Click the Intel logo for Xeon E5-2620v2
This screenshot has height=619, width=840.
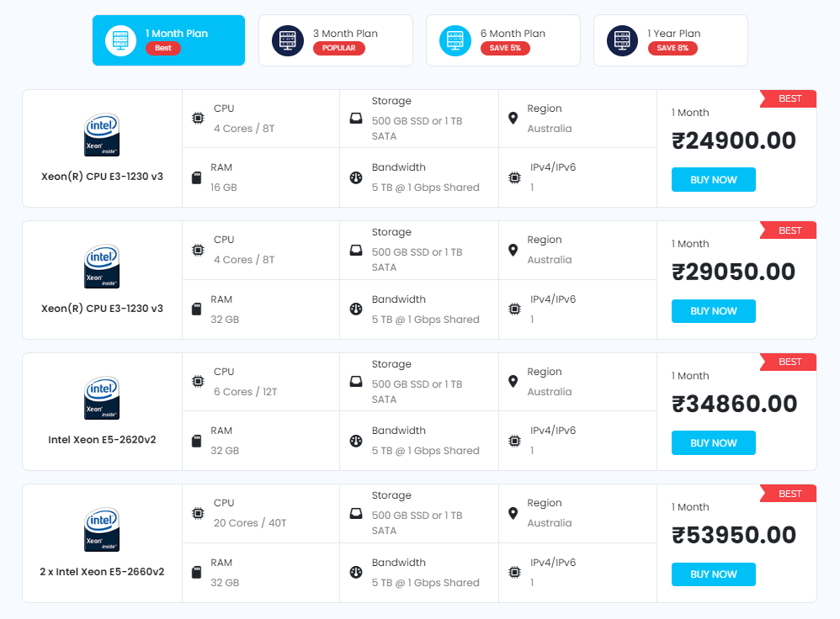102,398
